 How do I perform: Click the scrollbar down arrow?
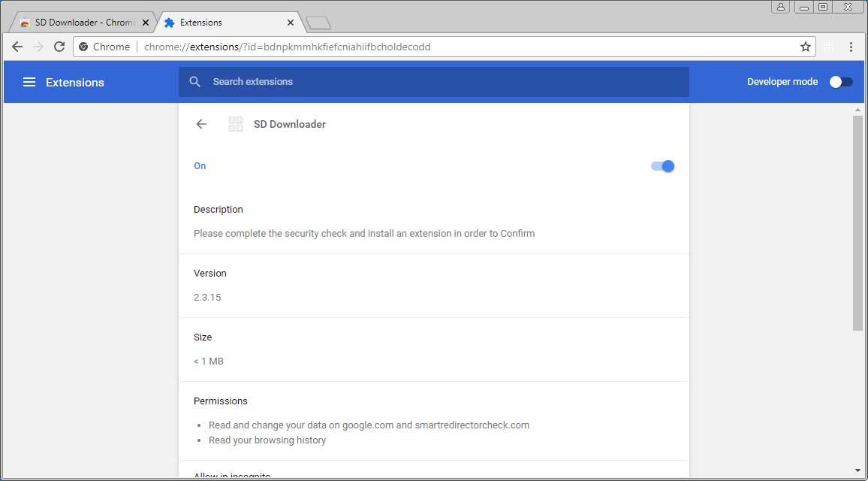click(857, 470)
